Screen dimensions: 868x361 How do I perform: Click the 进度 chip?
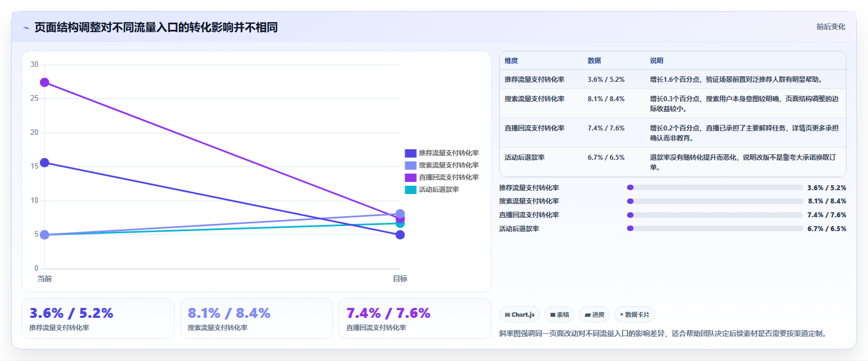[594, 315]
